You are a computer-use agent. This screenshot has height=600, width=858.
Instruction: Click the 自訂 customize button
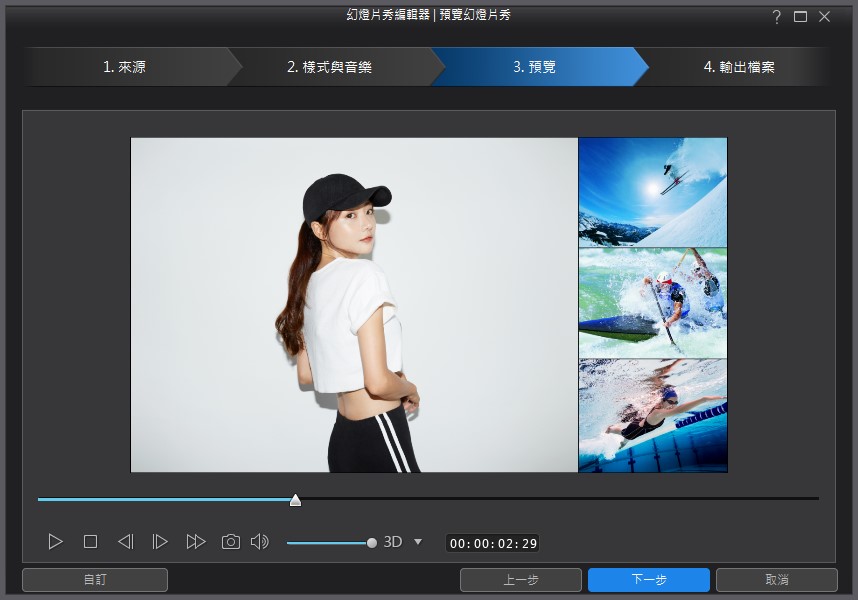(94, 579)
